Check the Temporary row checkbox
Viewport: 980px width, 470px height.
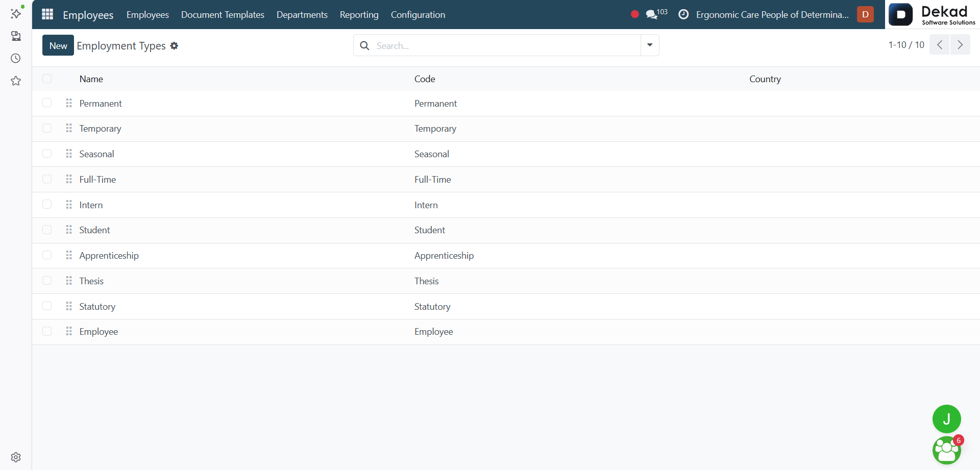(x=47, y=128)
